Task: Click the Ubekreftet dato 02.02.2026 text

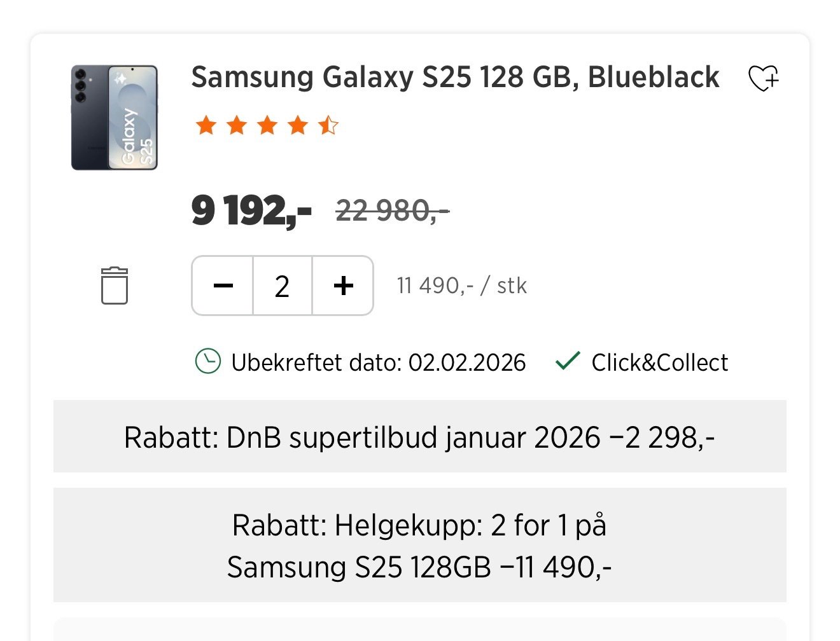Action: coord(378,362)
